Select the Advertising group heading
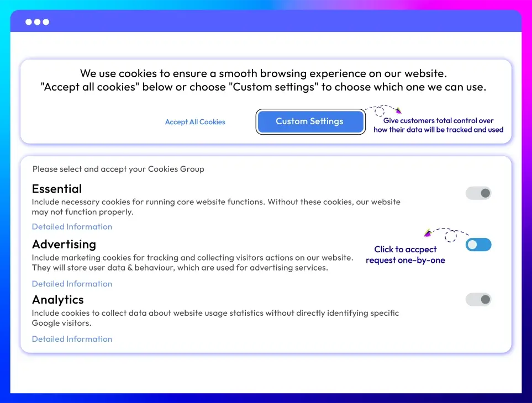 (x=64, y=245)
